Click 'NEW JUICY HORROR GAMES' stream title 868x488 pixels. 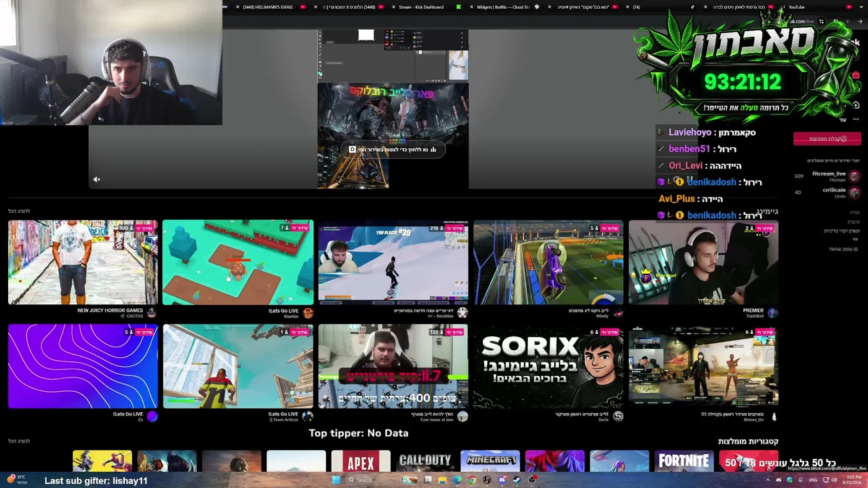(x=111, y=310)
